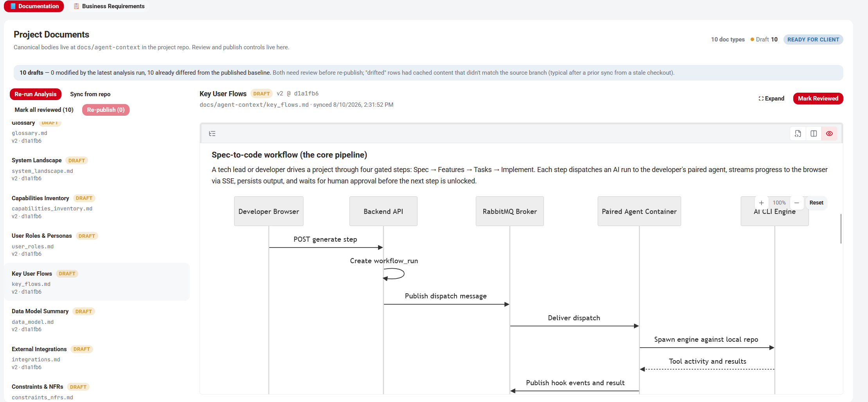Click the integrations.md file name
This screenshot has height=402, width=868.
coord(36,360)
